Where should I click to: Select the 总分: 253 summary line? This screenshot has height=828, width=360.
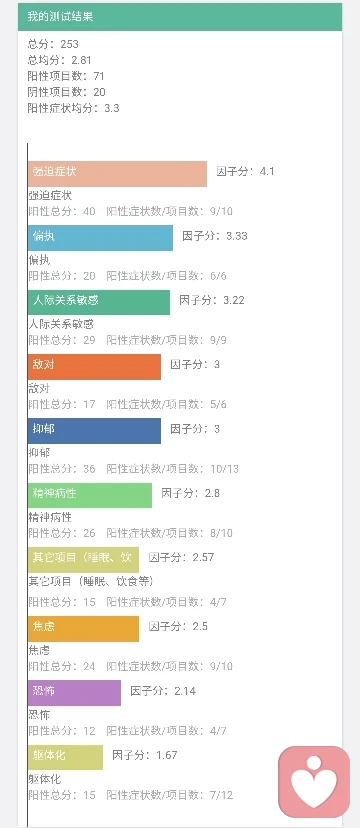[x=53, y=44]
